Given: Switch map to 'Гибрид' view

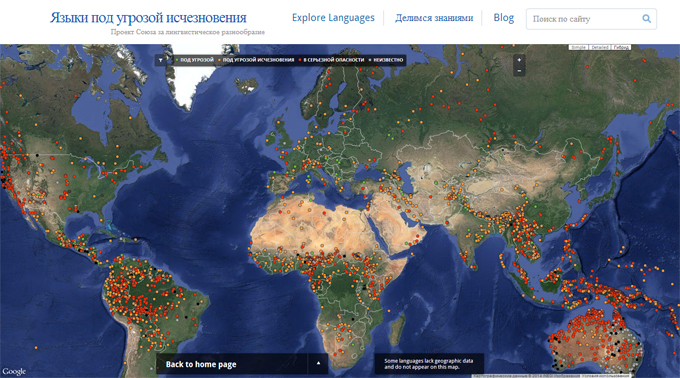Looking at the screenshot, I should [x=621, y=47].
